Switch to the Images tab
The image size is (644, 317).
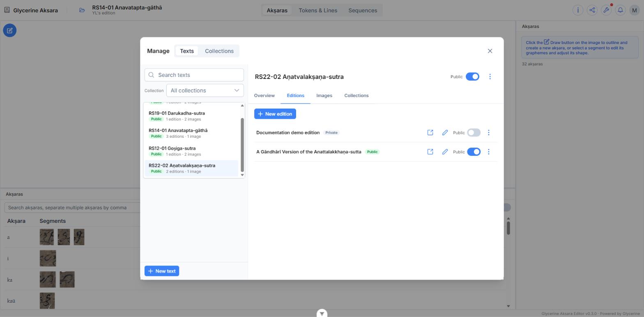[x=324, y=95]
